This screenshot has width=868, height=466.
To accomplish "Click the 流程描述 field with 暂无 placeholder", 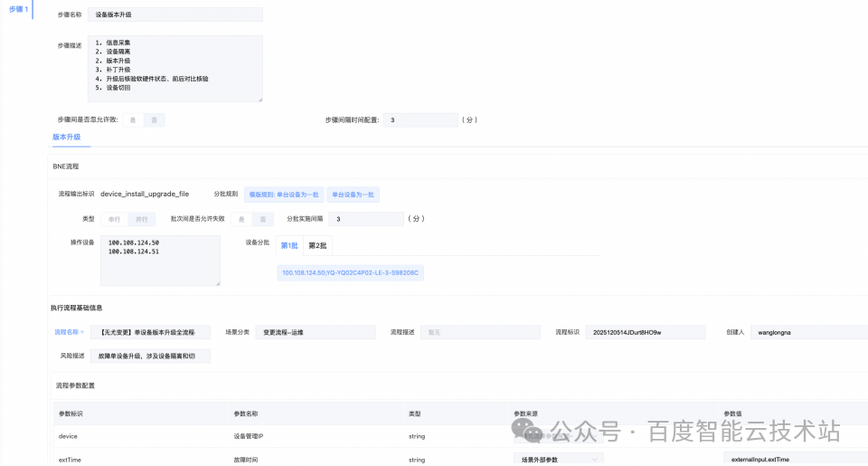I will [x=480, y=332].
